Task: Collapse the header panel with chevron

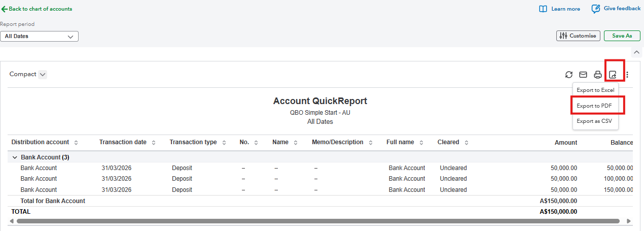Action: pyautogui.click(x=636, y=52)
